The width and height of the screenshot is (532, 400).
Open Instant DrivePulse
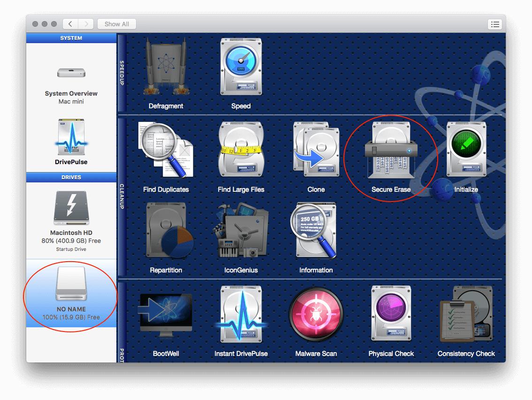(x=241, y=314)
